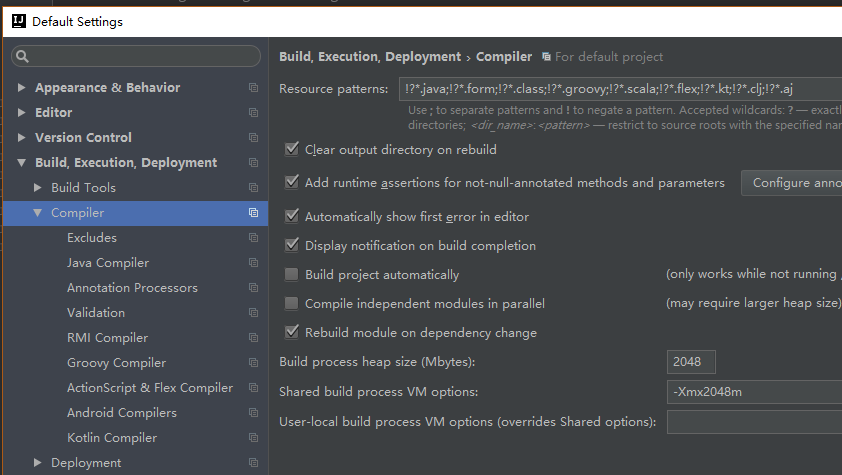This screenshot has height=475, width=842.
Task: Click the IntelliJ logo icon in title bar
Action: 17,21
